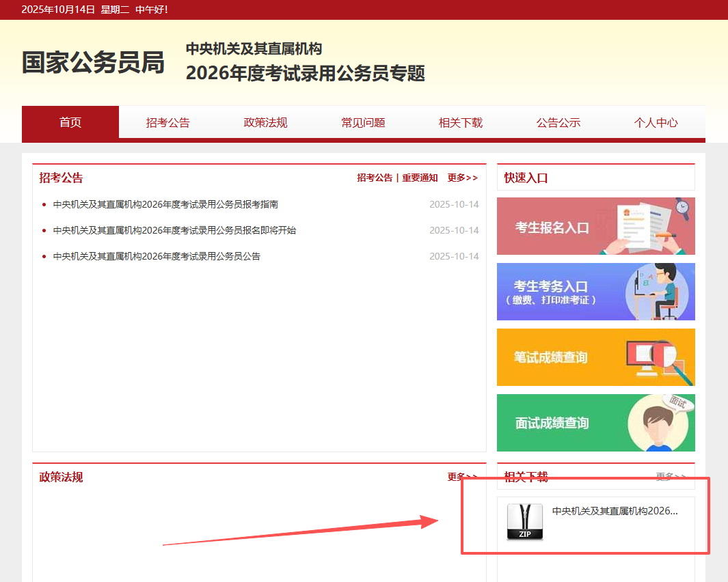Click 更多>> in the 政策法规 panel
The height and width of the screenshot is (582, 728).
(463, 477)
